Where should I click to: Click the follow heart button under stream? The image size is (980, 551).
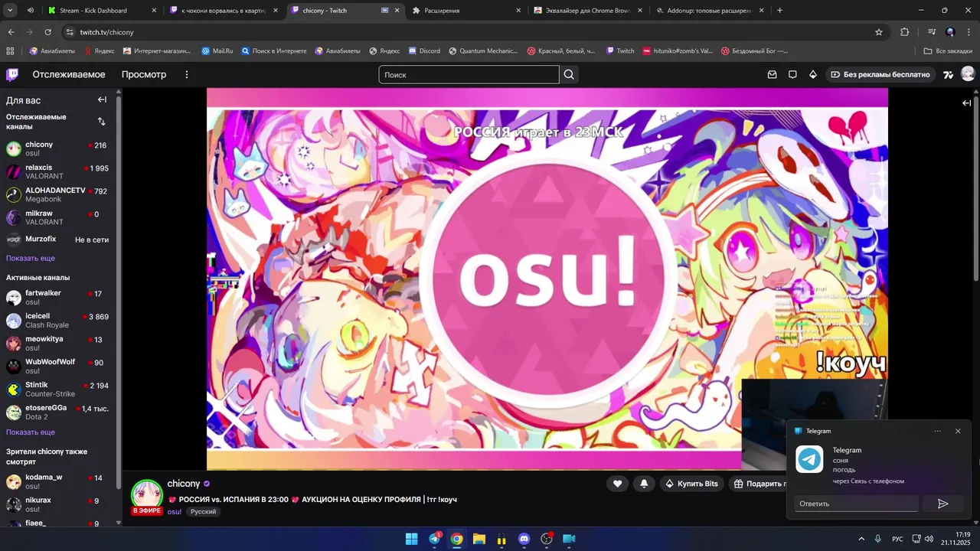(x=617, y=484)
